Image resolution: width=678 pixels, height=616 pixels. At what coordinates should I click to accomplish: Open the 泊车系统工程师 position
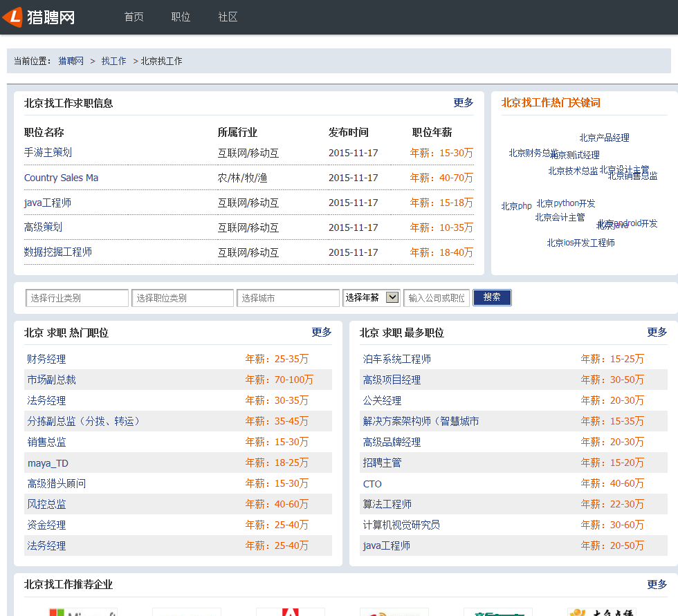[397, 359]
